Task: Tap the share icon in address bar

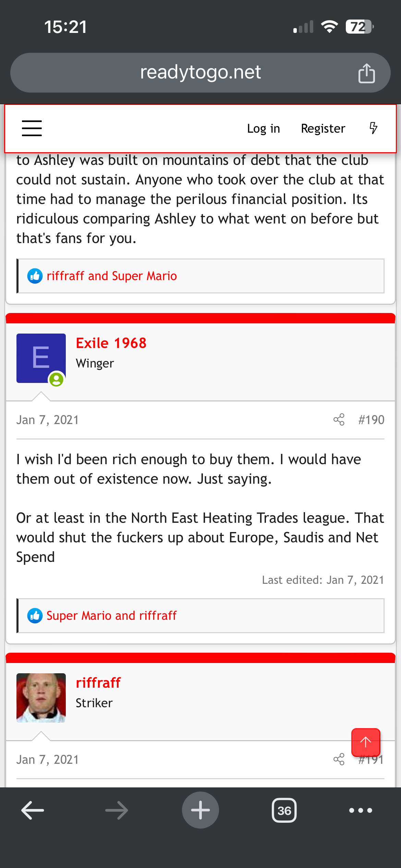Action: point(366,73)
